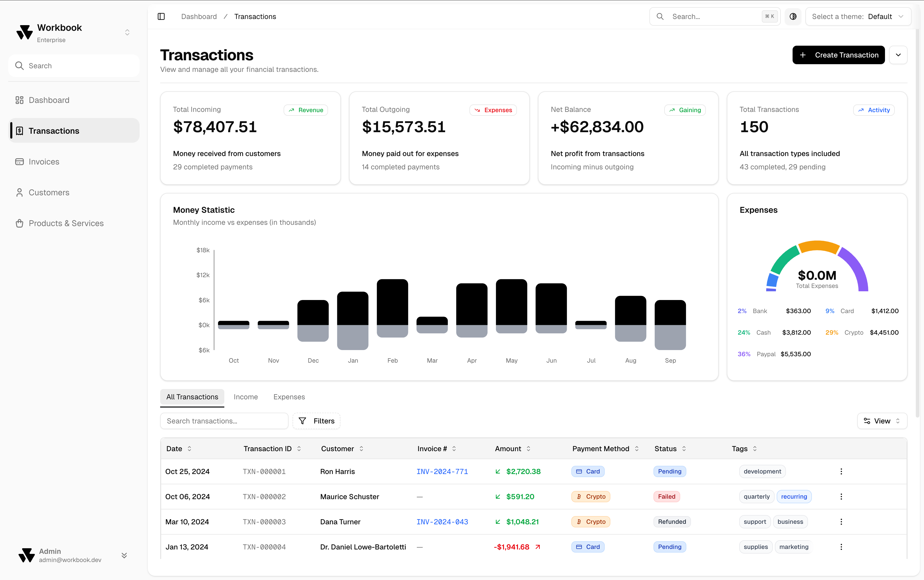Click the Search transactions field
This screenshot has height=580, width=924.
[x=224, y=421]
